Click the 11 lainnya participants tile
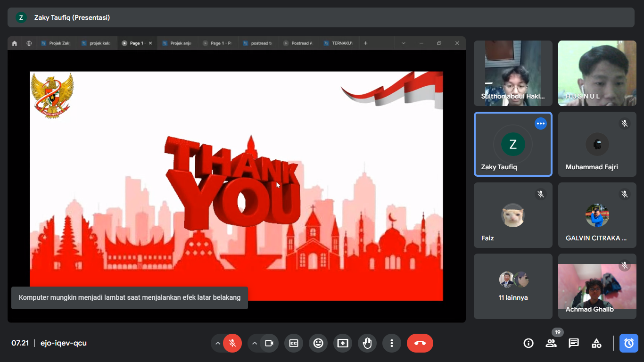644x362 pixels. click(513, 286)
